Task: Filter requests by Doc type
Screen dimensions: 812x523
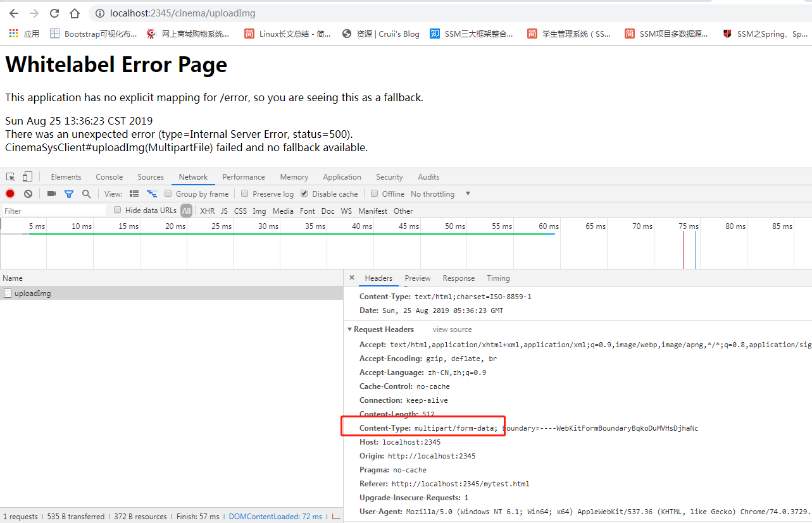Action: [x=328, y=211]
